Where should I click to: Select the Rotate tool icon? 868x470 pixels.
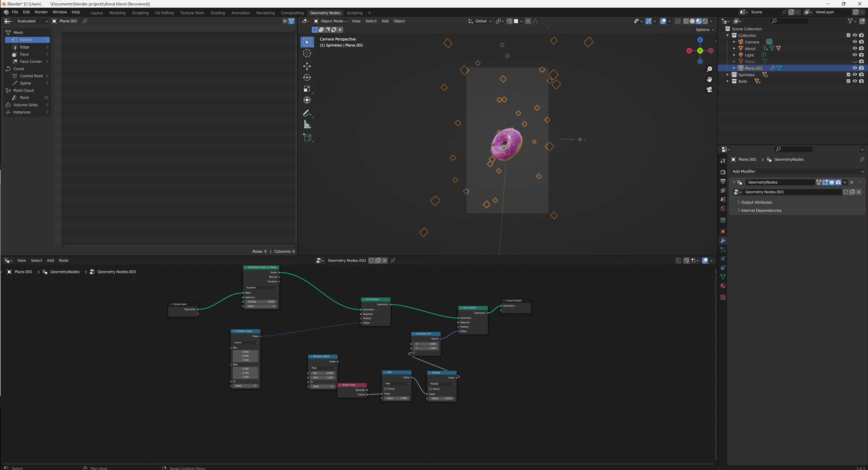(x=307, y=77)
